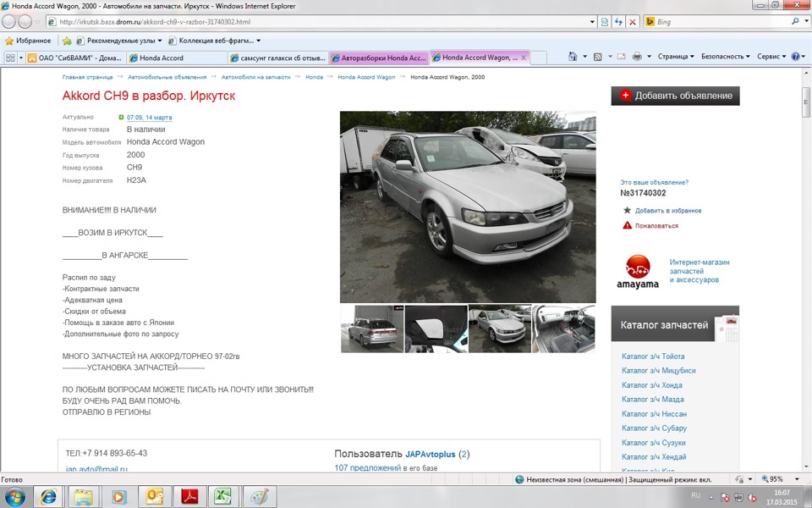The width and height of the screenshot is (812, 508).
Task: Open Каталог з/ч Тойота link
Action: (x=653, y=356)
